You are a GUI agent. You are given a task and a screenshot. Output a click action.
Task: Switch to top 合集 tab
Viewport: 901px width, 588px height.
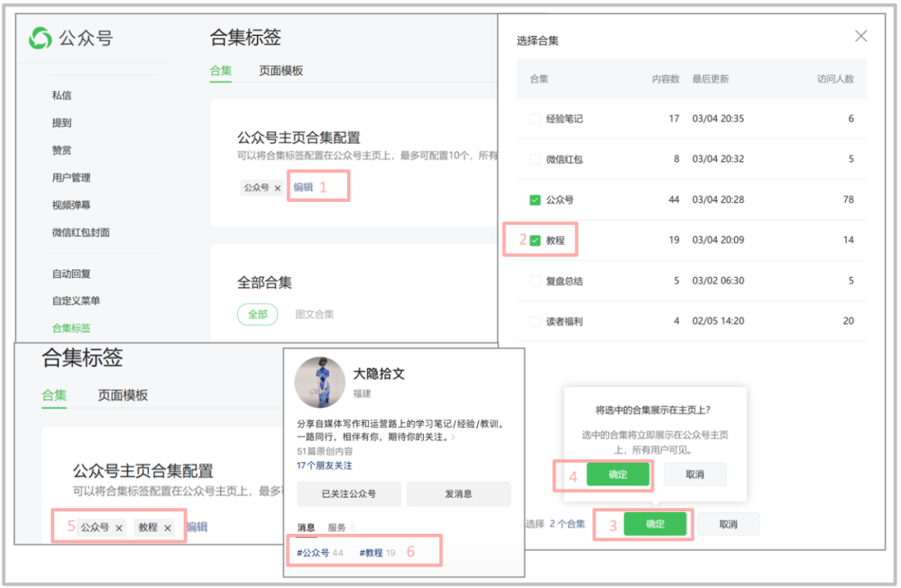(x=220, y=71)
